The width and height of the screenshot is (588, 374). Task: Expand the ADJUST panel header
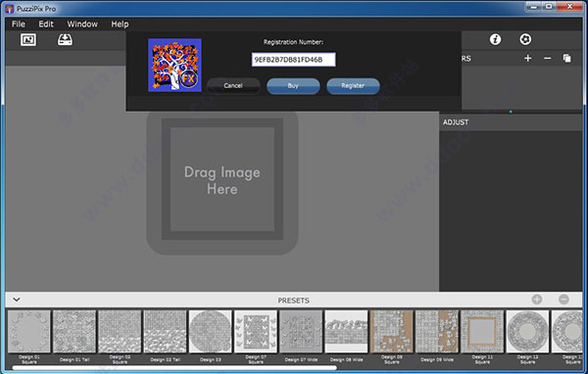pos(511,122)
